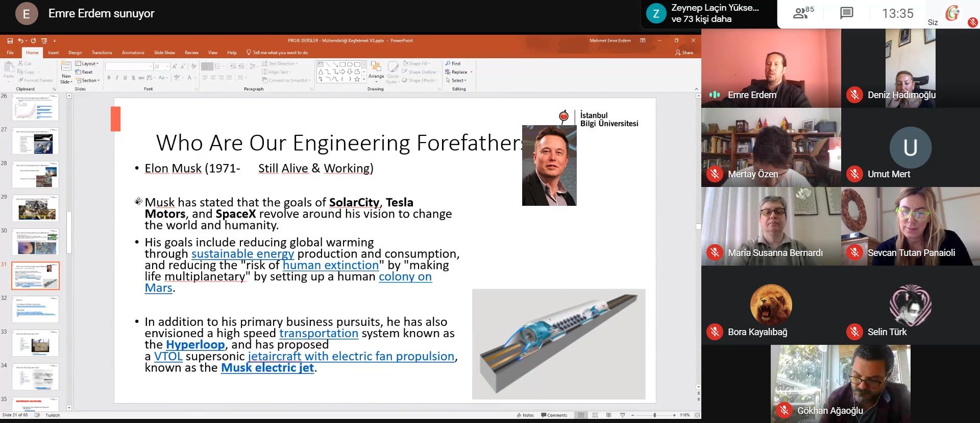Click Fit slide to current window icon

click(x=697, y=415)
